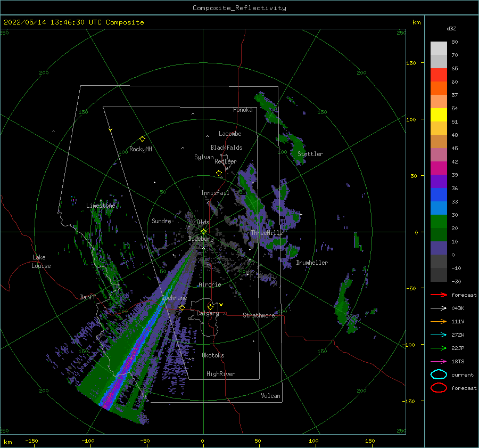Screen dimensions: 479x448
Task: Click the red forecast ellipse legend icon
Action: (439, 388)
